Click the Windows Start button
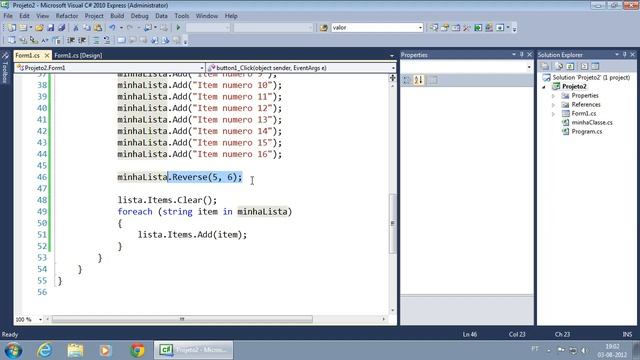 click(x=13, y=350)
